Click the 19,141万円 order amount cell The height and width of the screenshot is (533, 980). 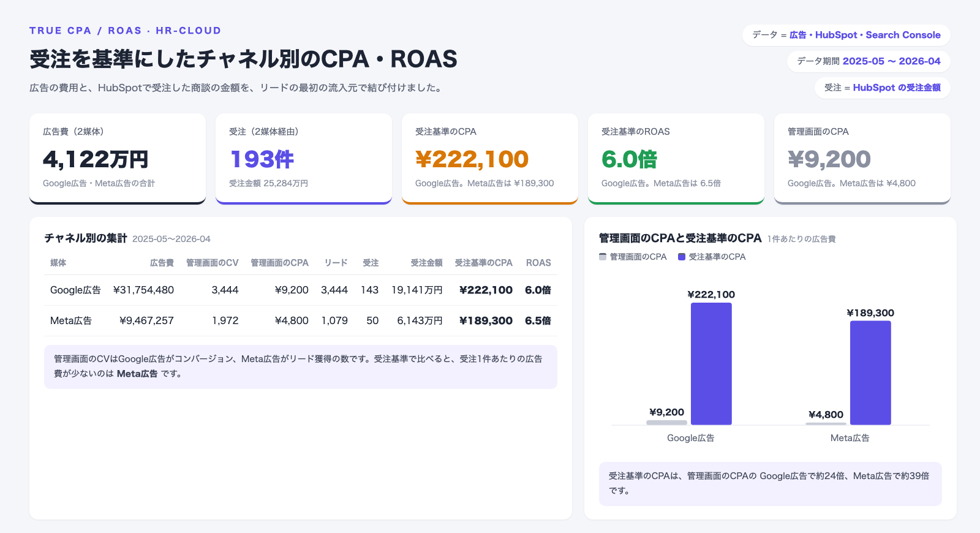[417, 290]
